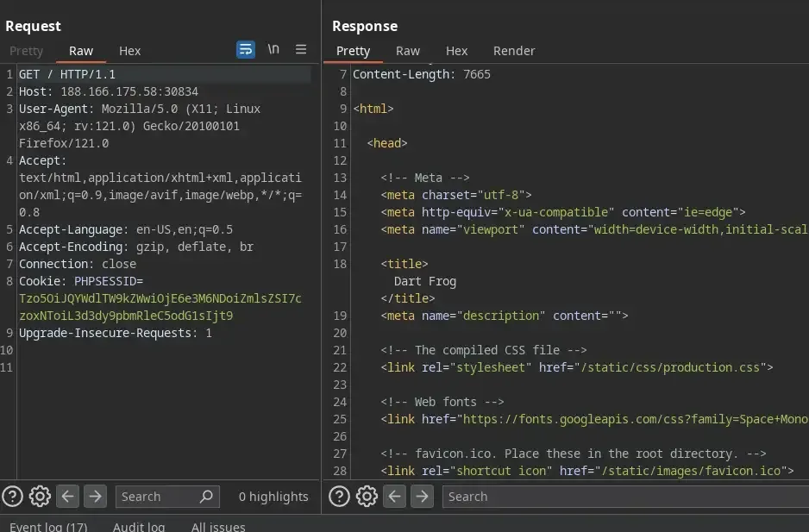
Task: Switch Request view to Hex tab
Action: tap(129, 51)
